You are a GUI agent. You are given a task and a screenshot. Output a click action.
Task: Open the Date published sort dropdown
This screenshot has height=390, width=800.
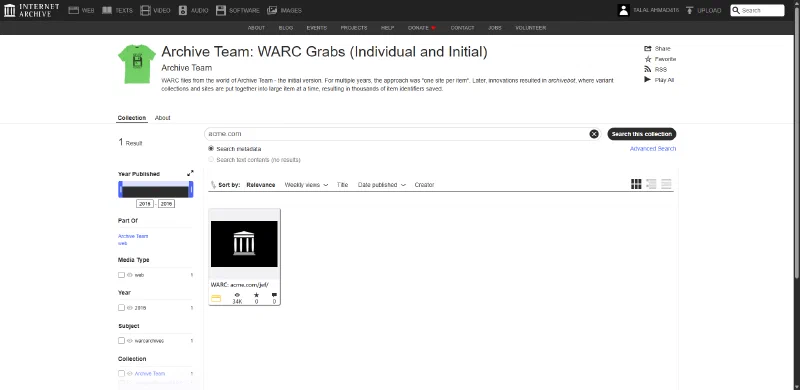(382, 185)
